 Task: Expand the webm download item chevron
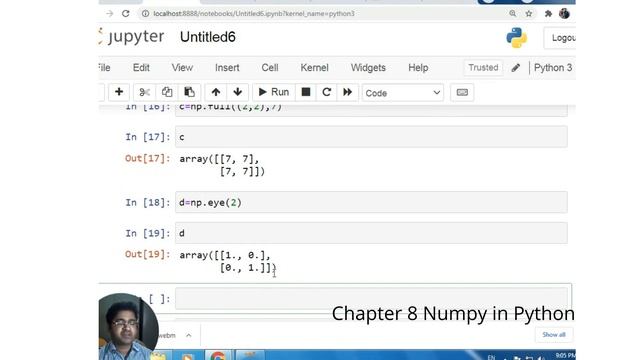189,336
